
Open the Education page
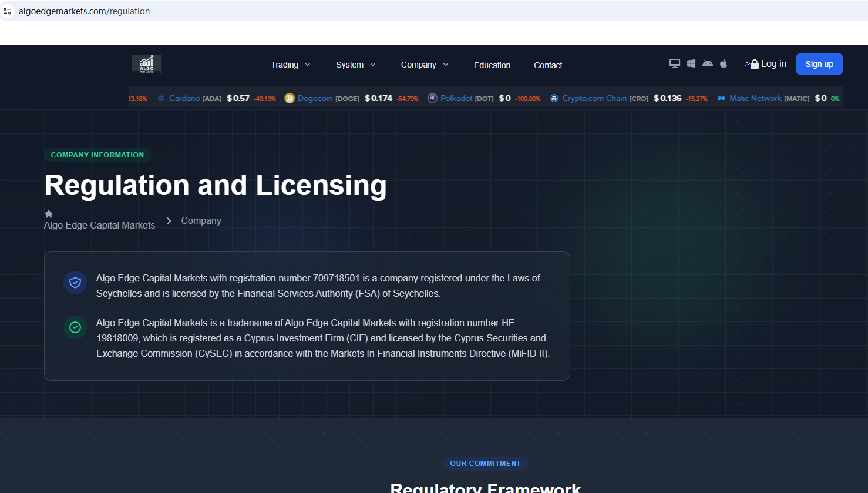pos(492,65)
